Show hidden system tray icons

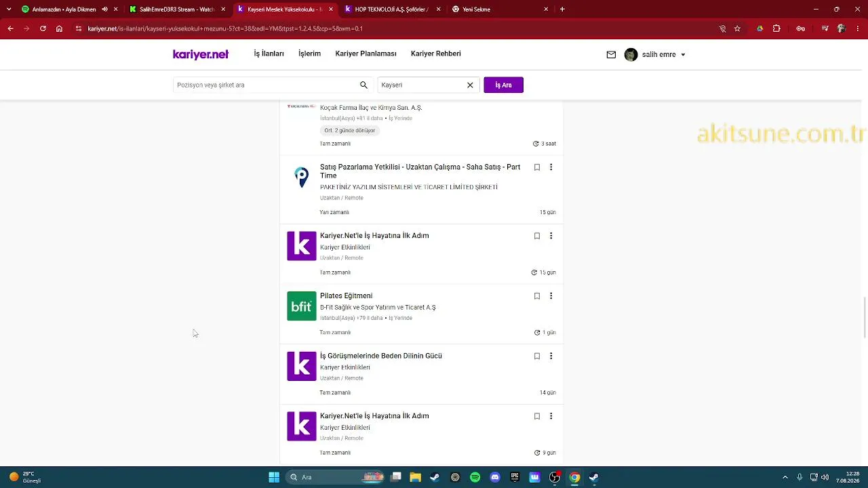point(785,477)
